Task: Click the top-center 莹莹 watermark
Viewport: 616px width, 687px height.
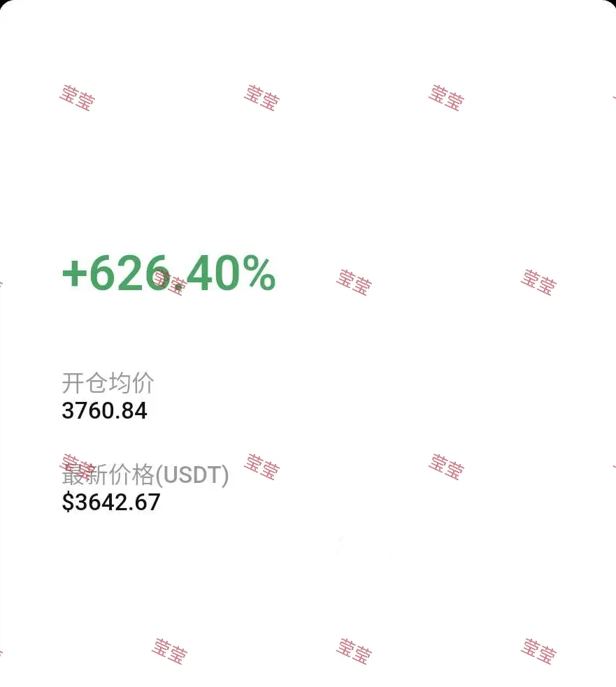Action: (x=262, y=98)
